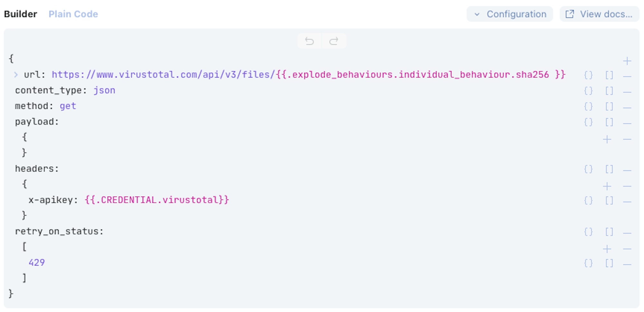The image size is (644, 312).
Task: Expand the url field chevron
Action: tap(16, 75)
